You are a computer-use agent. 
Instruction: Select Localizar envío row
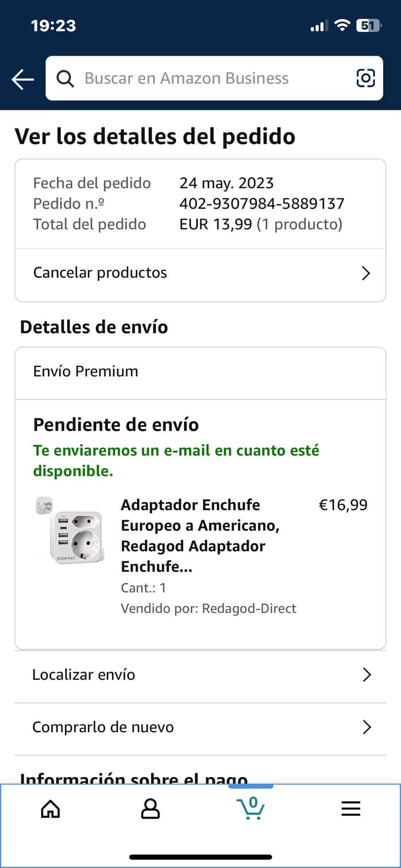coord(84,675)
